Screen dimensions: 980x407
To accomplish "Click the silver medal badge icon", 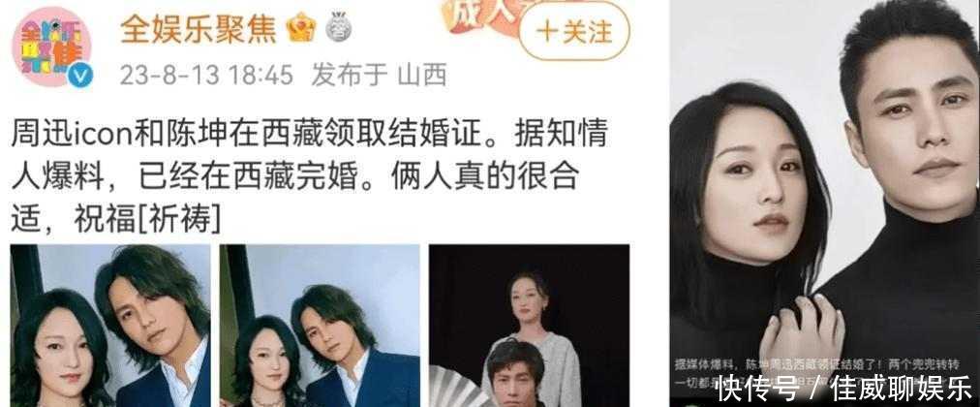I will pos(338,28).
